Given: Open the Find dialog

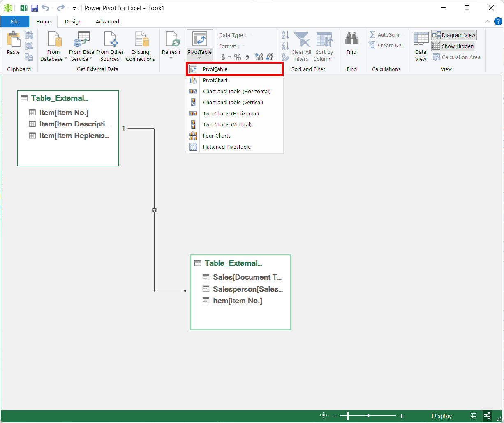Looking at the screenshot, I should [x=351, y=46].
